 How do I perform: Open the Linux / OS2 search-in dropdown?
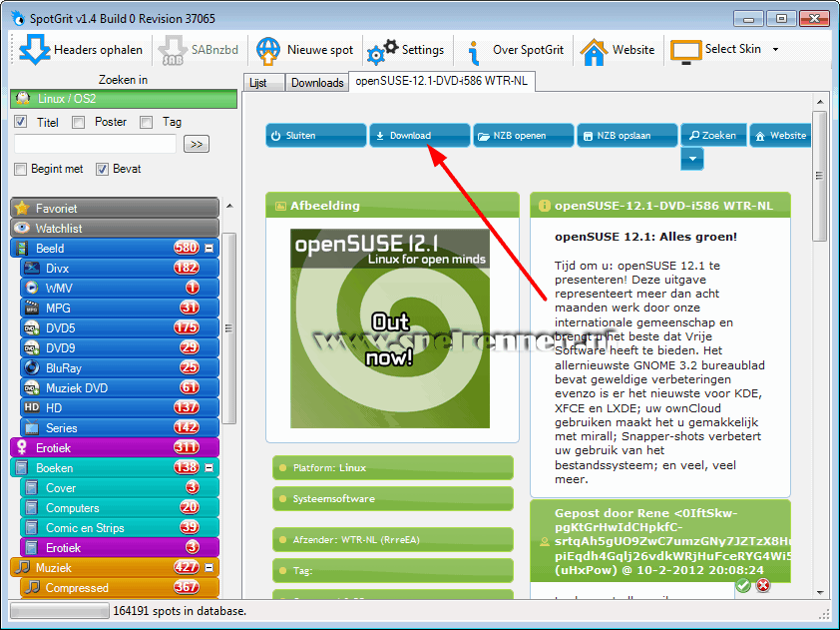124,99
